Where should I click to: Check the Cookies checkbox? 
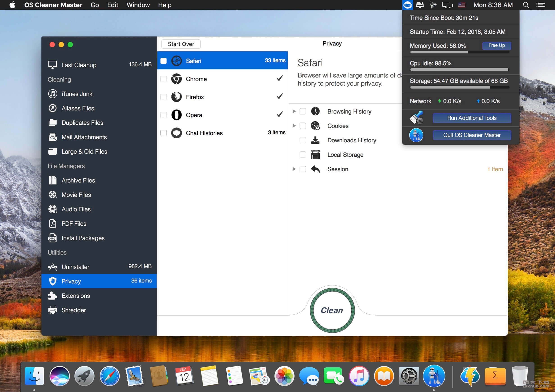(x=303, y=126)
